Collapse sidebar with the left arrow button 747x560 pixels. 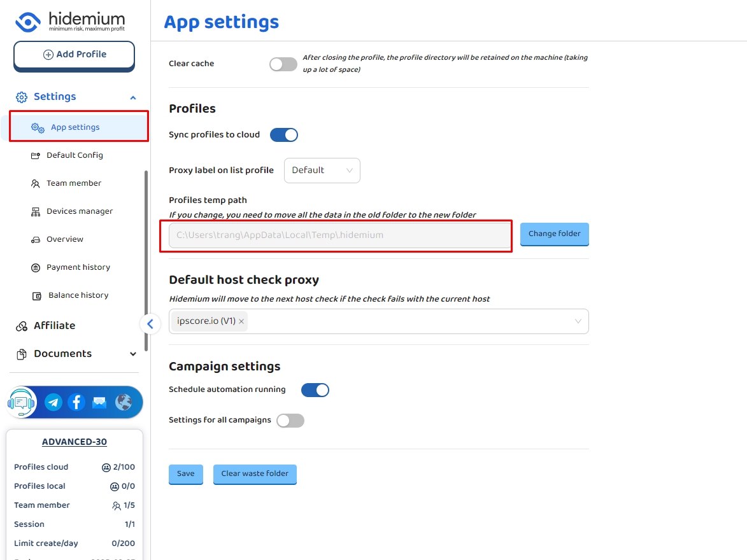pyautogui.click(x=150, y=324)
